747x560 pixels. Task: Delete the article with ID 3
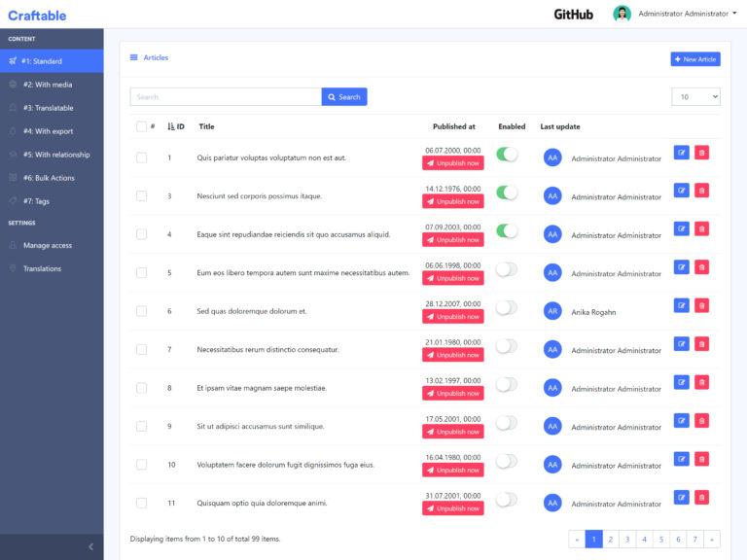pos(701,191)
